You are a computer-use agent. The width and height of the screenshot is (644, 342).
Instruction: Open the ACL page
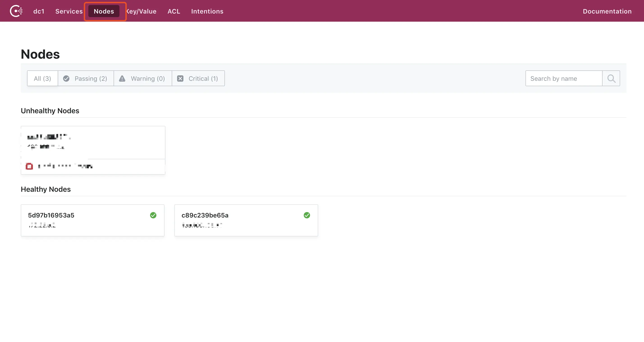pos(174,11)
